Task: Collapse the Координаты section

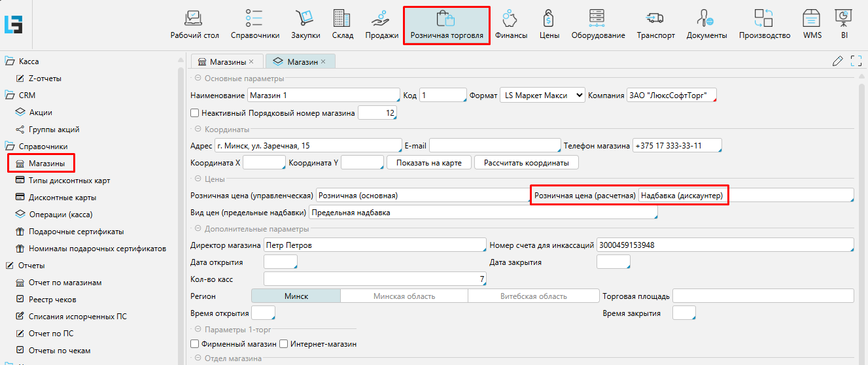Action: (x=198, y=130)
